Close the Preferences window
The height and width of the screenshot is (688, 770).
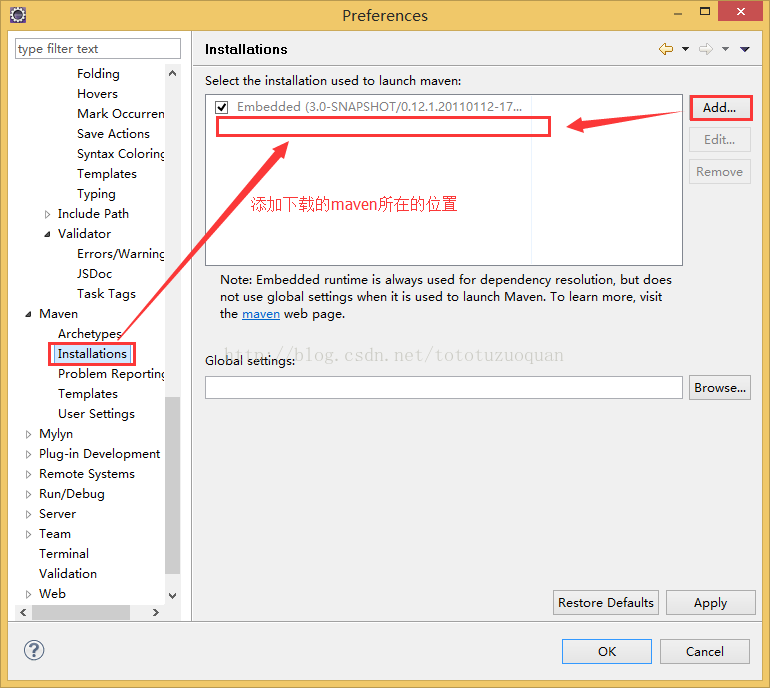[741, 11]
